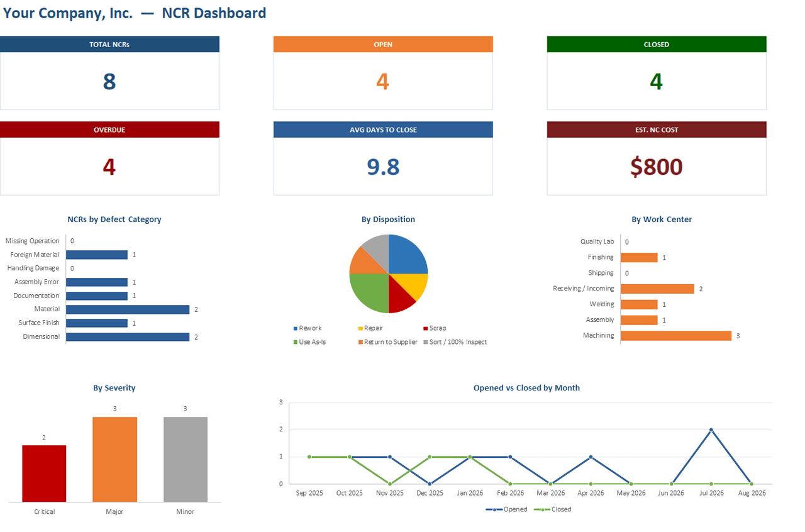This screenshot has width=805, height=532.
Task: Click the 'Opened vs Closed by Month' title
Action: tap(527, 388)
